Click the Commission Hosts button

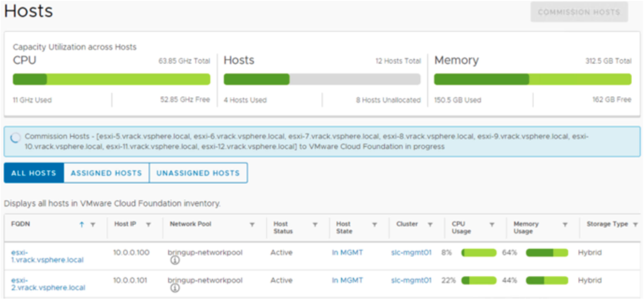point(579,12)
